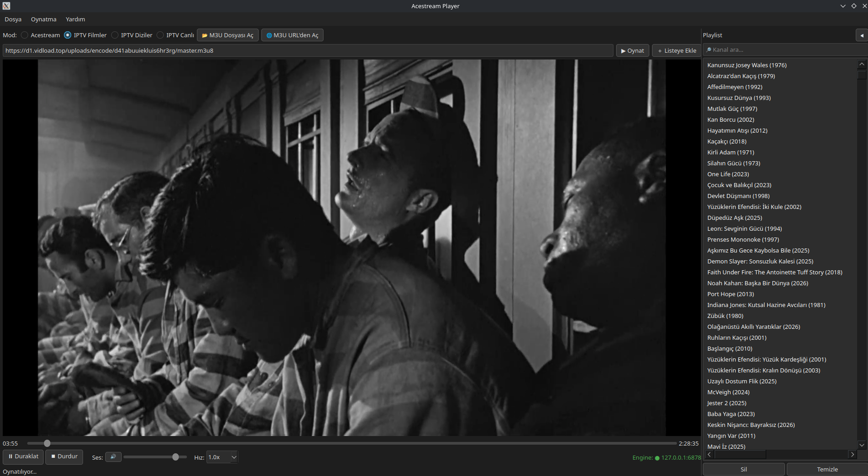Open the Oynatma menu

click(x=44, y=19)
